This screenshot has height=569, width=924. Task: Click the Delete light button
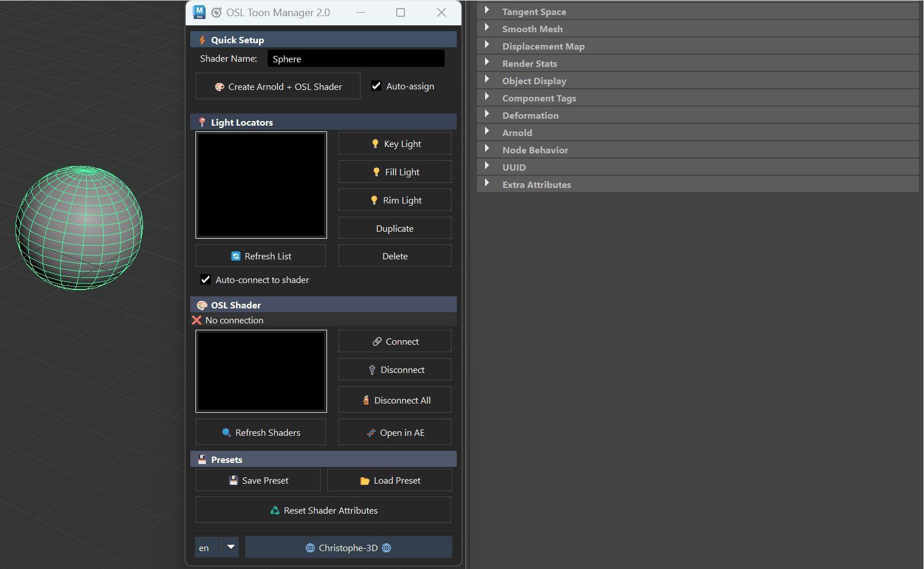tap(395, 256)
